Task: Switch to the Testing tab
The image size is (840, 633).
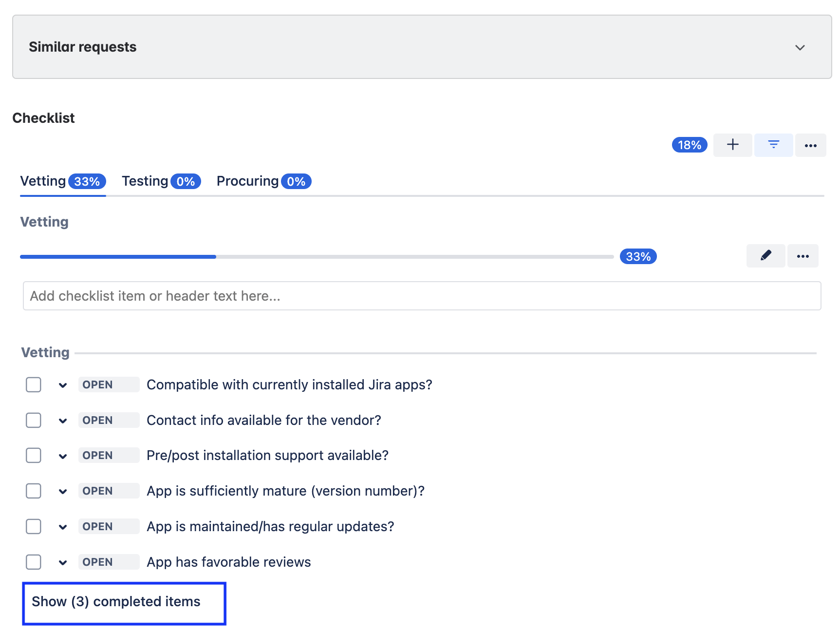Action: click(161, 181)
